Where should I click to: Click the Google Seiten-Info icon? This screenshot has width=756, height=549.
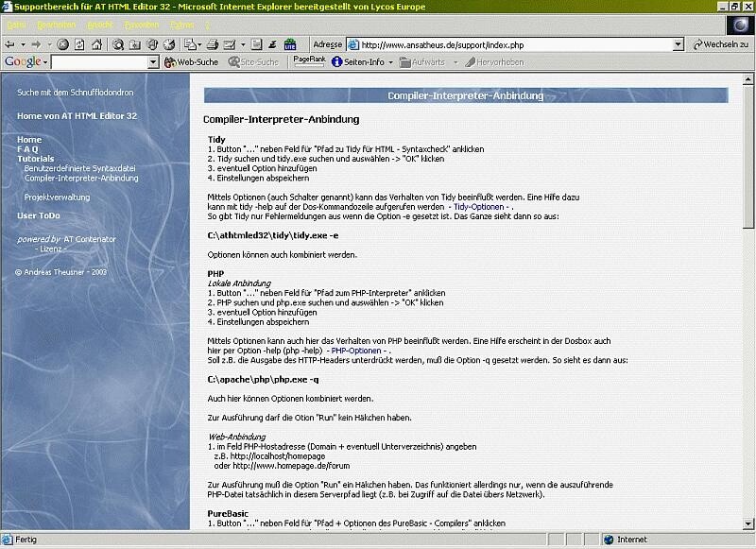pos(336,62)
